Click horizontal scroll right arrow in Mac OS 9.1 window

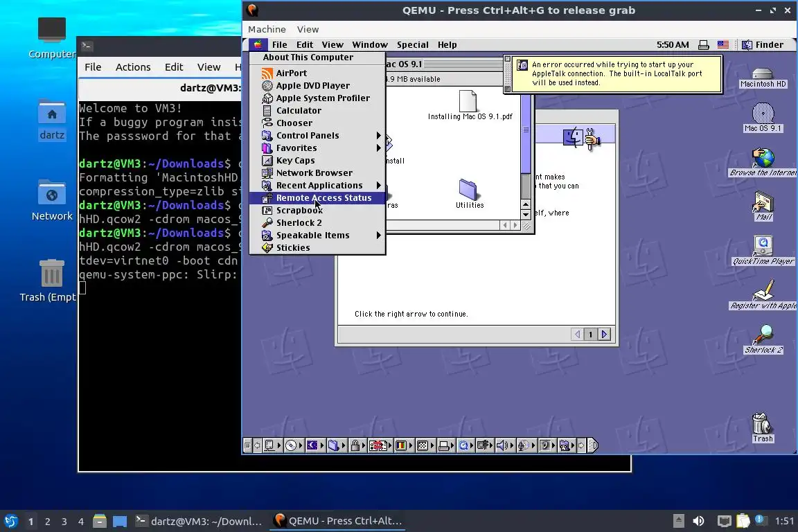point(515,225)
